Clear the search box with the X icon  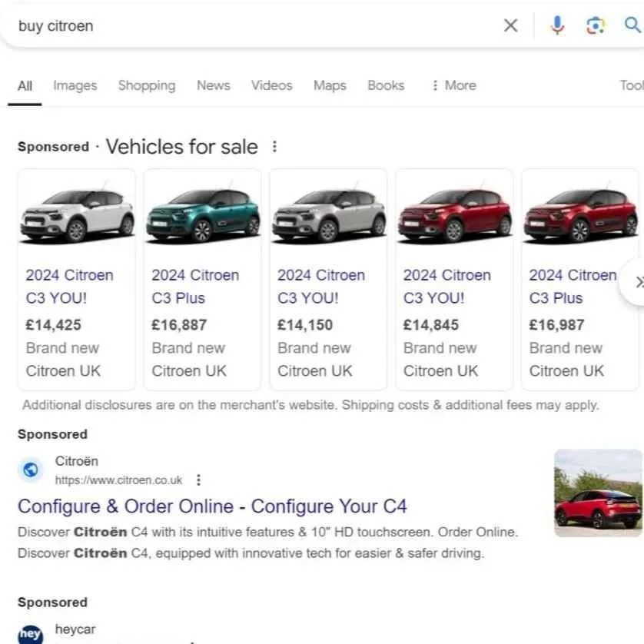pos(510,25)
